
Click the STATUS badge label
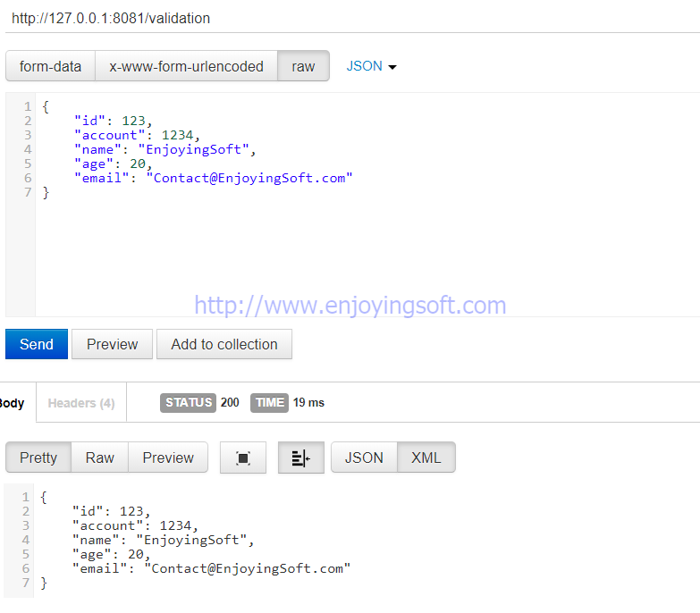(x=189, y=402)
